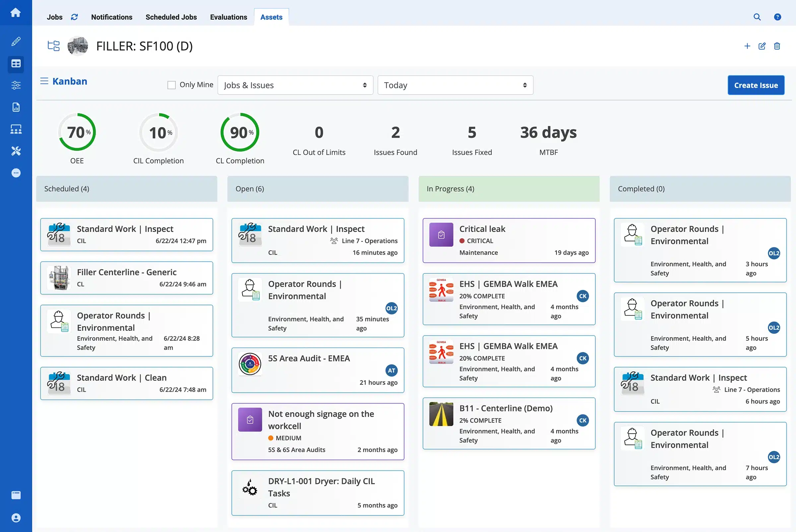Click the Open (6) column header

(318, 189)
